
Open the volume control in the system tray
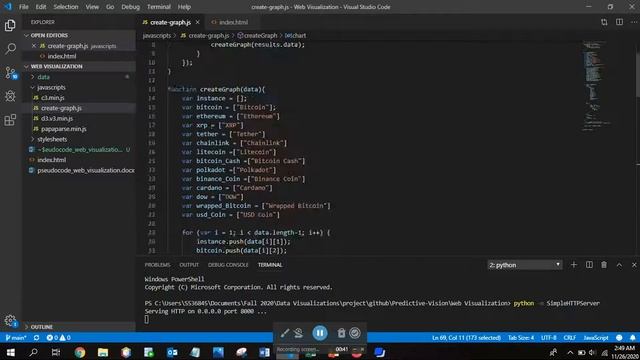pyautogui.click(x=592, y=352)
